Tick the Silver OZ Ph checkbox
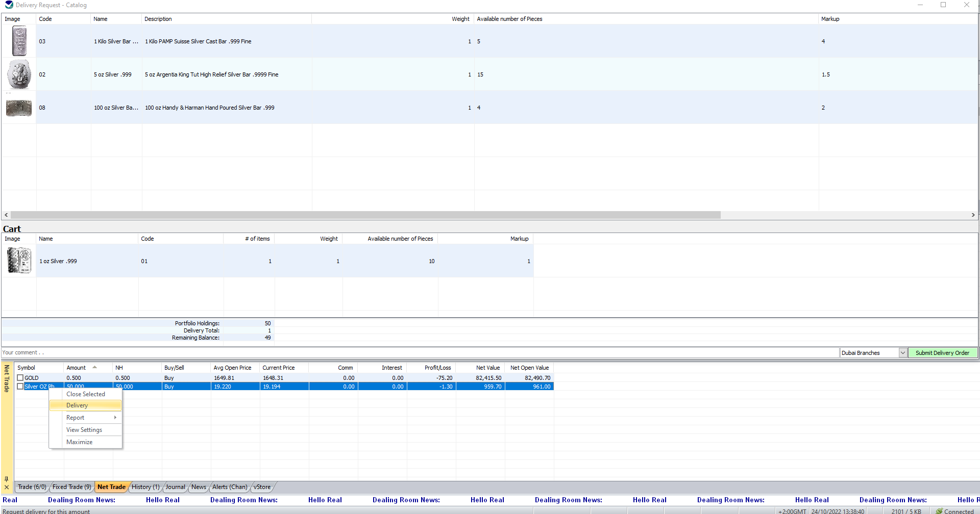Image resolution: width=980 pixels, height=514 pixels. [x=20, y=387]
